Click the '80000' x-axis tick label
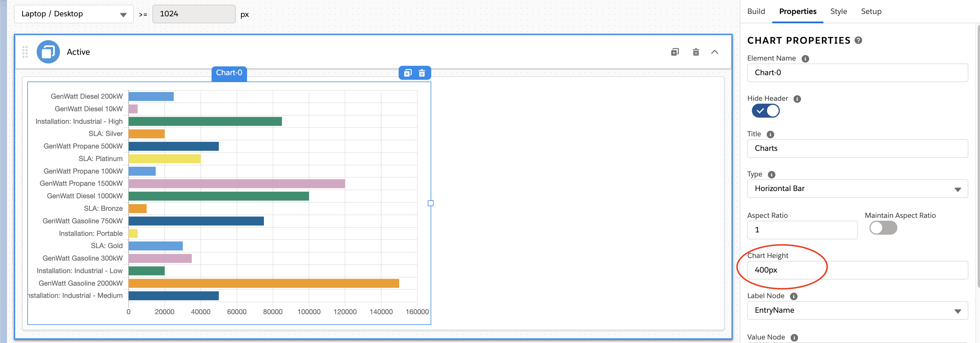The height and width of the screenshot is (343, 980). (273, 312)
